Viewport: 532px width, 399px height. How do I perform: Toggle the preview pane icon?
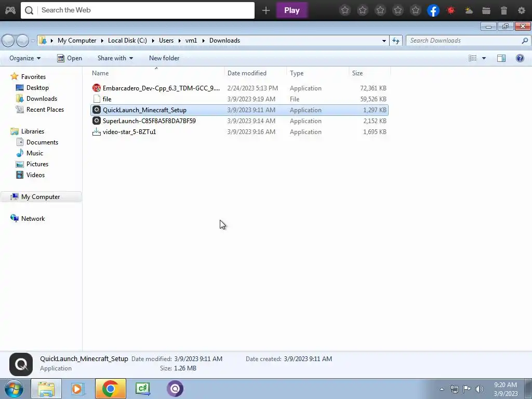tap(501, 58)
